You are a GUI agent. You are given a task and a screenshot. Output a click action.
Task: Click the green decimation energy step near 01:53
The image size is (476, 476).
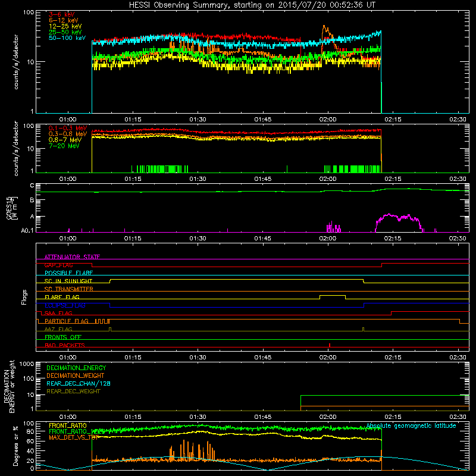[x=301, y=402]
